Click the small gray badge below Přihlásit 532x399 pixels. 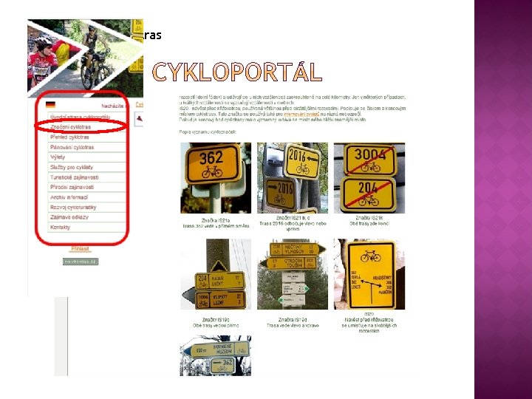point(81,262)
